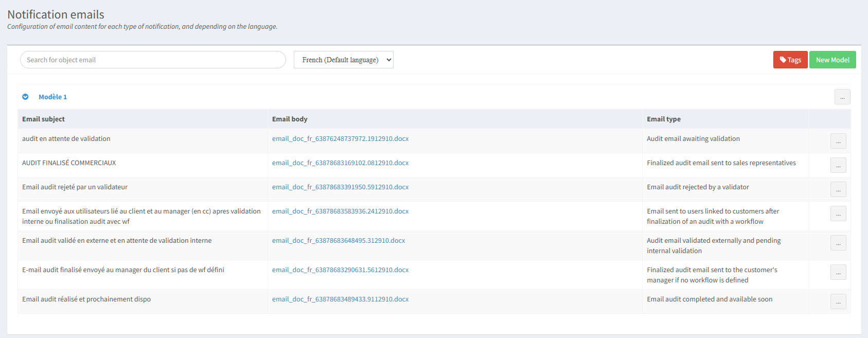Open email_doc_fr_63878683583936.2412910.docx file link

click(340, 211)
